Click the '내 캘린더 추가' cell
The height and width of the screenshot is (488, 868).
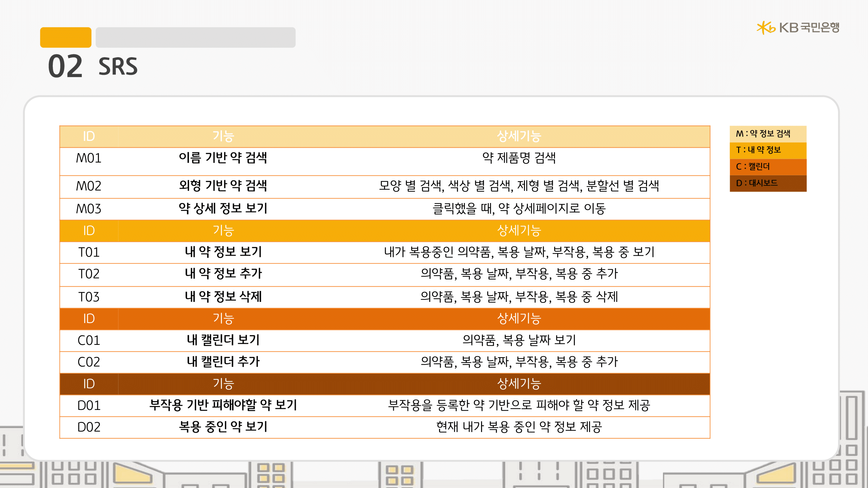pyautogui.click(x=223, y=362)
